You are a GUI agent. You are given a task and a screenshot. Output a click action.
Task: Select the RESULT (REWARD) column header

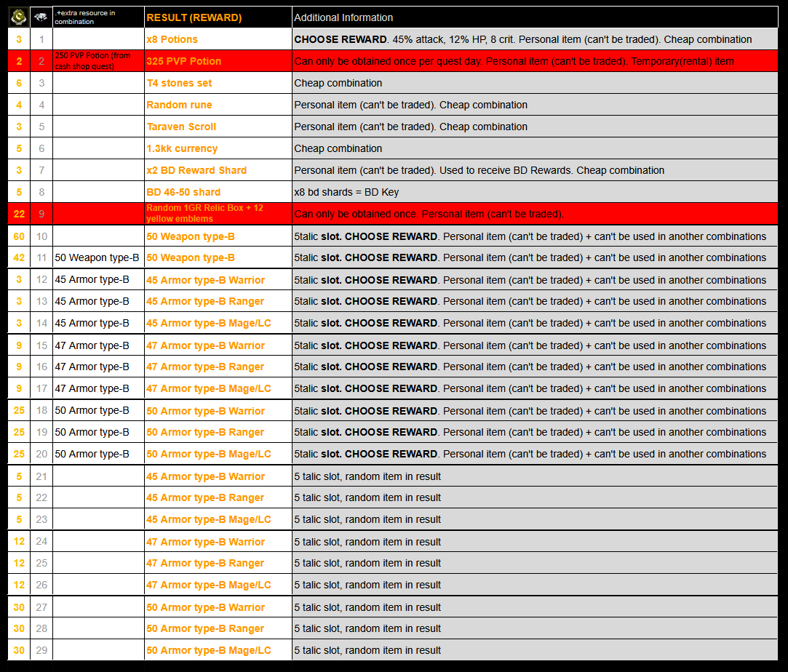pyautogui.click(x=194, y=17)
